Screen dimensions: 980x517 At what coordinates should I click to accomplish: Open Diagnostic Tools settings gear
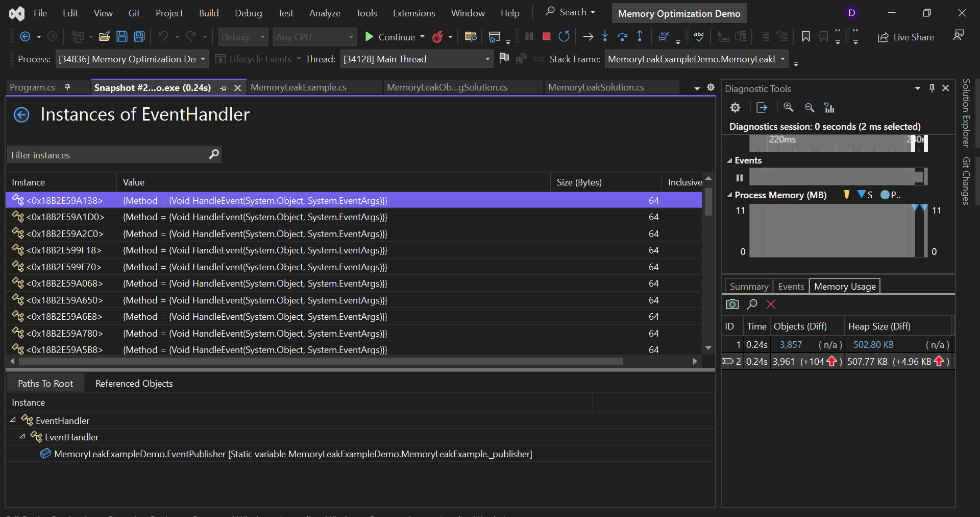pyautogui.click(x=735, y=107)
